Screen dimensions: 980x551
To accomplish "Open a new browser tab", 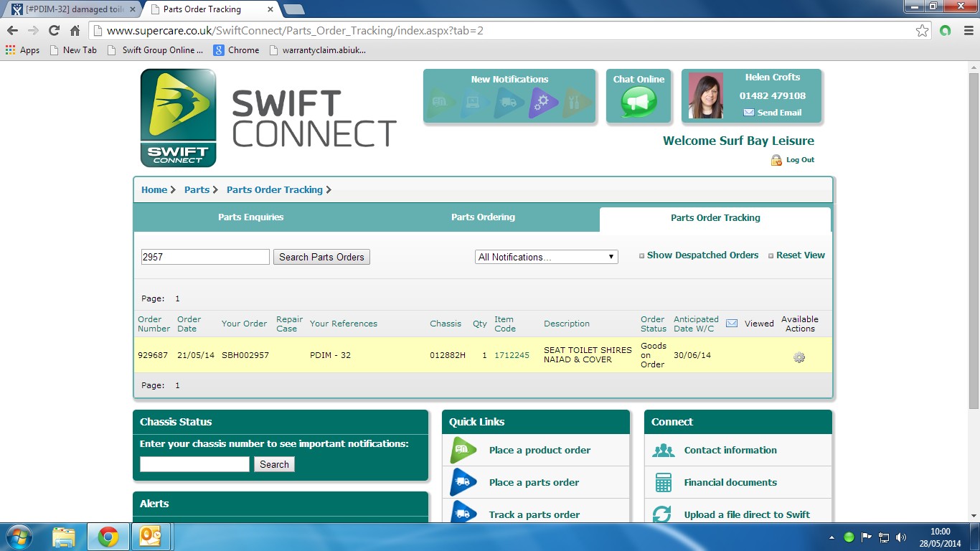I will pos(293,9).
